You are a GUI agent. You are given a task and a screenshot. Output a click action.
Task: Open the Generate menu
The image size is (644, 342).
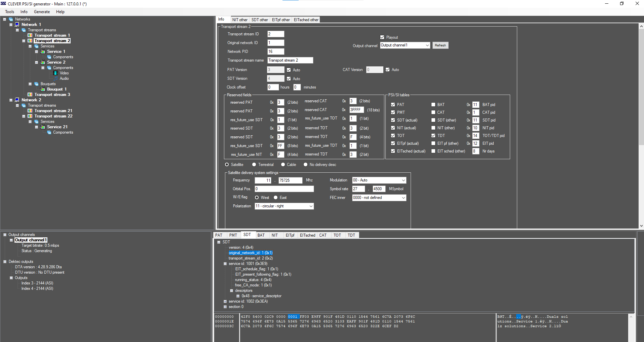(42, 12)
